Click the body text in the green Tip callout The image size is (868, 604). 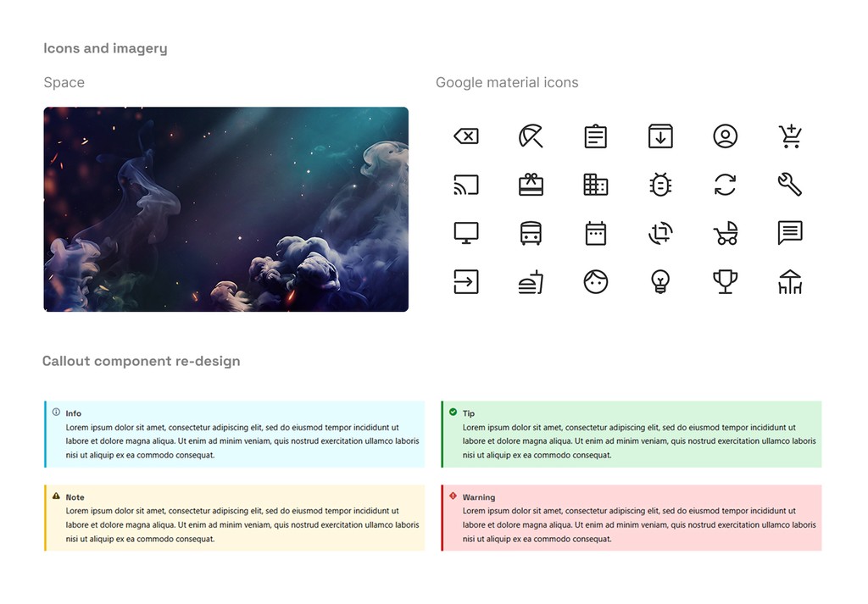(x=639, y=441)
